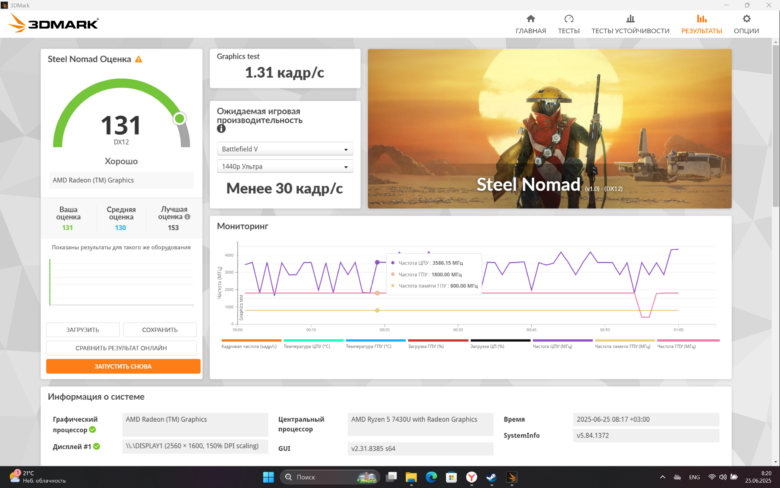Open Steam from the taskbar
Image resolution: width=780 pixels, height=488 pixels.
(x=491, y=477)
